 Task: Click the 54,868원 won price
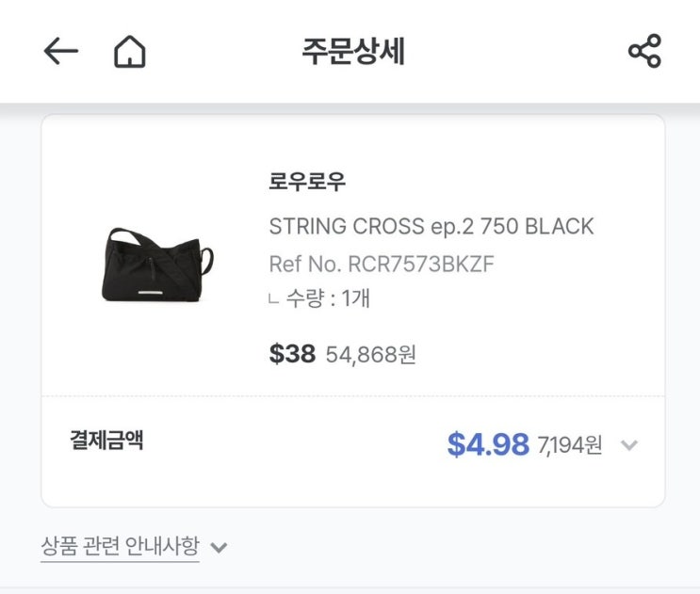[371, 355]
